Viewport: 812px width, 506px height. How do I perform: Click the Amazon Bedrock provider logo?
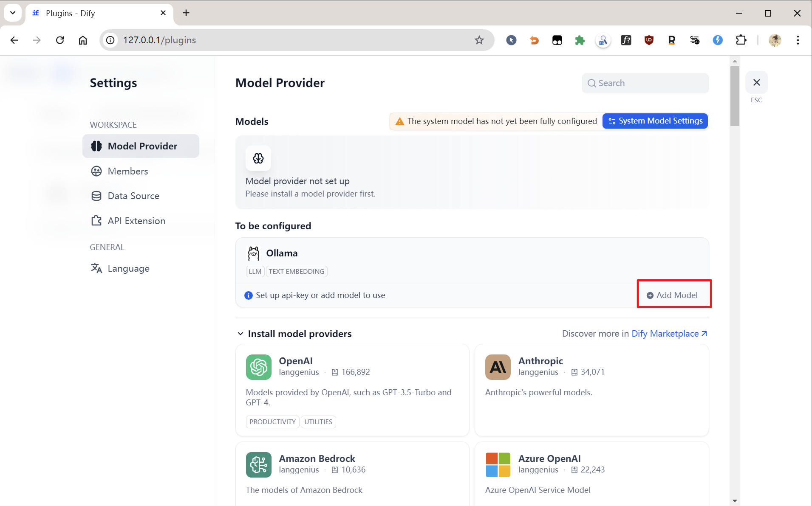coord(258,464)
